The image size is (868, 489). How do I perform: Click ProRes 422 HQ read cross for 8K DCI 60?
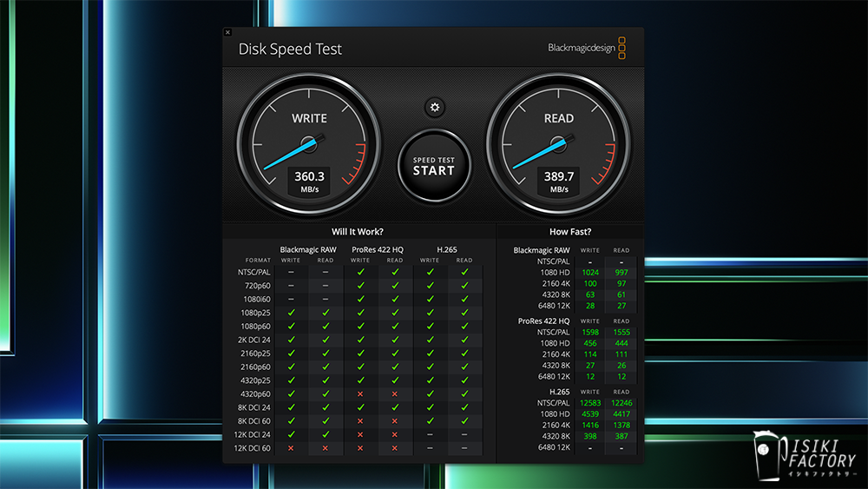point(395,421)
